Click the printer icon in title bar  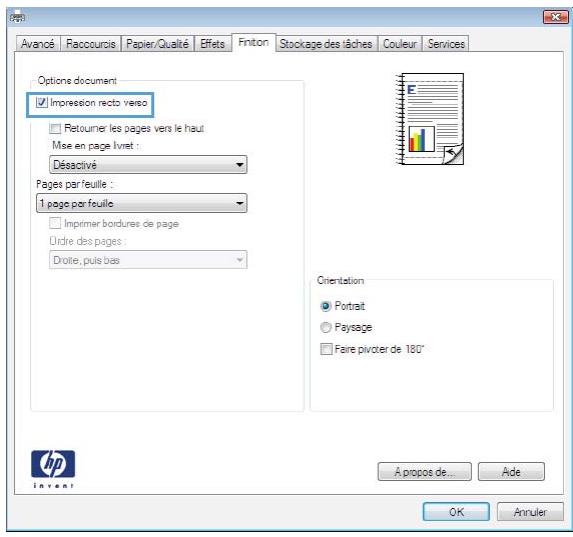coord(17,18)
